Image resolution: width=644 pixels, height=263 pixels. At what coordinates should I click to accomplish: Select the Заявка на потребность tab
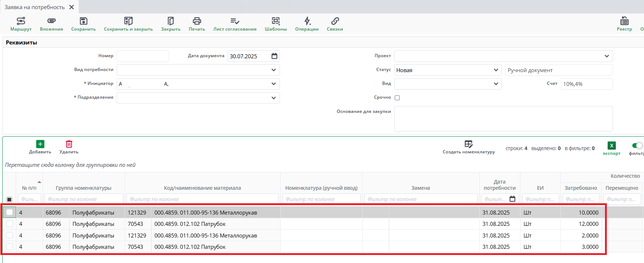[35, 7]
